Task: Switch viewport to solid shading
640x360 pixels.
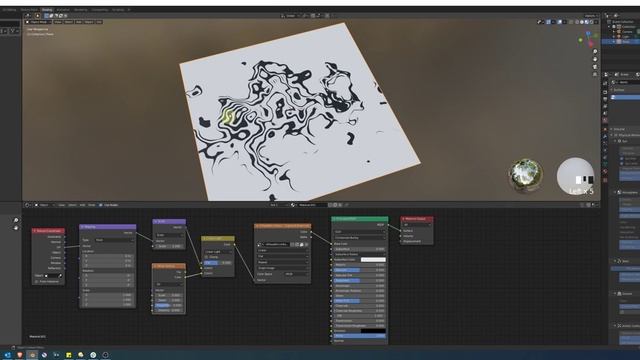Action: [582, 22]
